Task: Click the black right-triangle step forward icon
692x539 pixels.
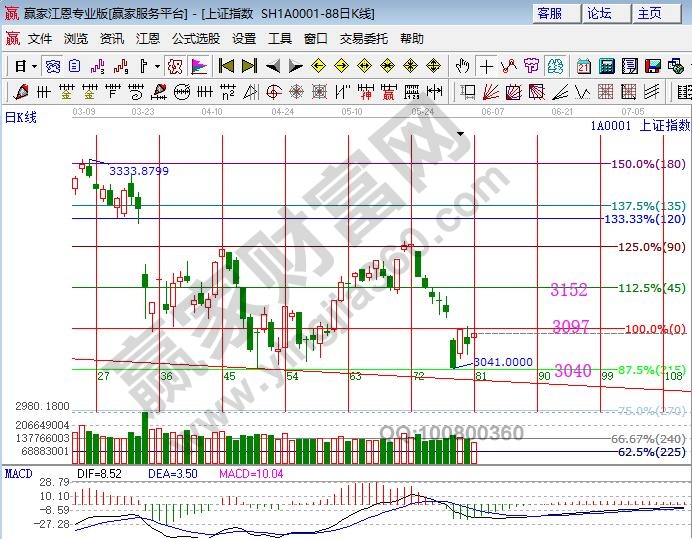Action: [296, 66]
